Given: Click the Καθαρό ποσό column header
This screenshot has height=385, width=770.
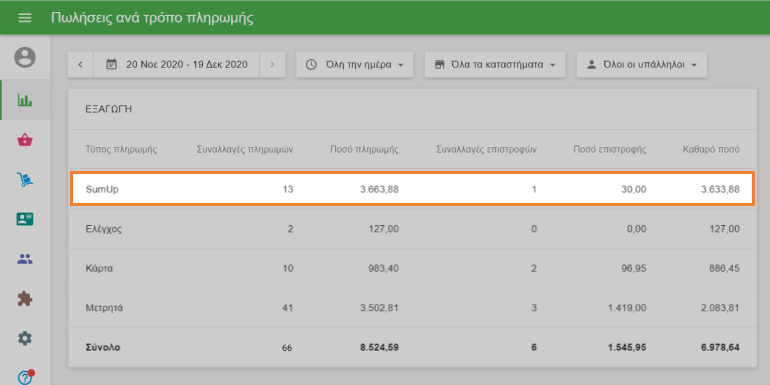Looking at the screenshot, I should (x=711, y=149).
